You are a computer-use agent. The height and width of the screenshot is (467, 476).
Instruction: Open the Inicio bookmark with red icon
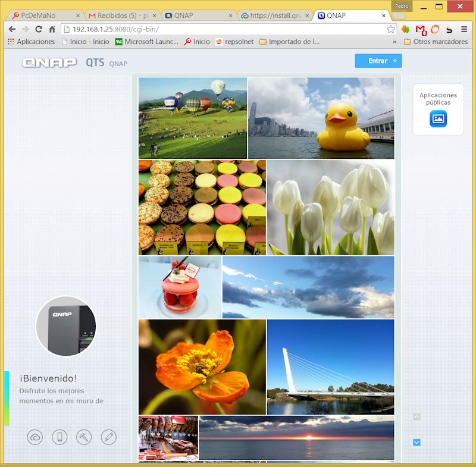coord(197,42)
